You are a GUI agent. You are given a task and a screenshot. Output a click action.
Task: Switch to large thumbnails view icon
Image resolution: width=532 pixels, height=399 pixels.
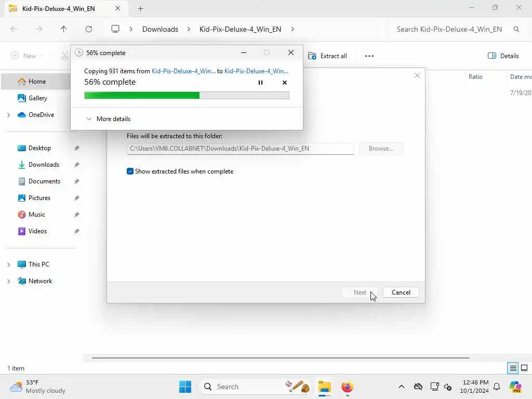pyautogui.click(x=524, y=368)
